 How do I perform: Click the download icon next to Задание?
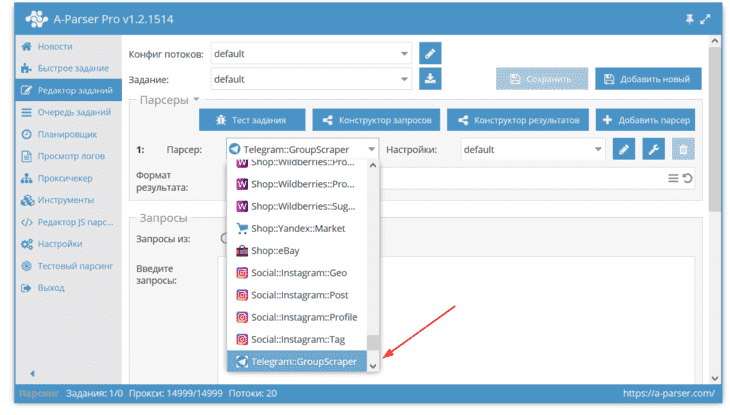click(430, 79)
